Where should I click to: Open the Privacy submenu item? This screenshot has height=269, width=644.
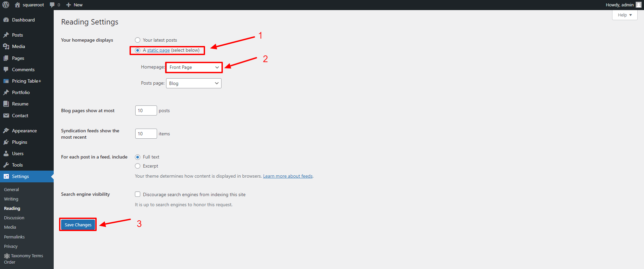click(x=11, y=246)
